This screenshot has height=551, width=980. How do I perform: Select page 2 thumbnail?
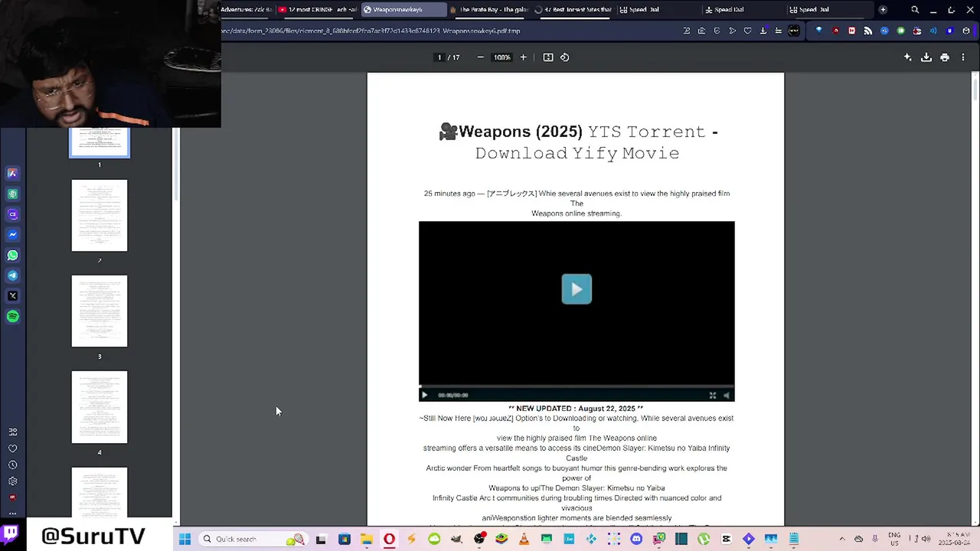coord(100,215)
